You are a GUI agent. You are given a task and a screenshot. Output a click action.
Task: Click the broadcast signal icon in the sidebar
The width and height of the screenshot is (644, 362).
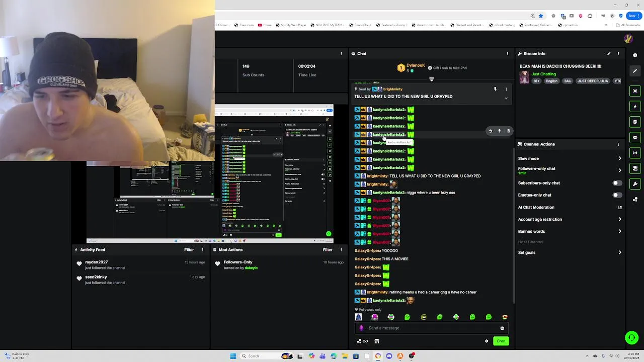[x=635, y=153]
